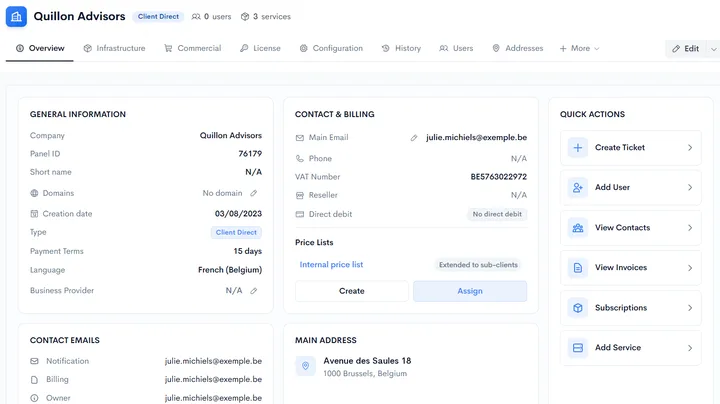Open the Users tab

(x=456, y=48)
